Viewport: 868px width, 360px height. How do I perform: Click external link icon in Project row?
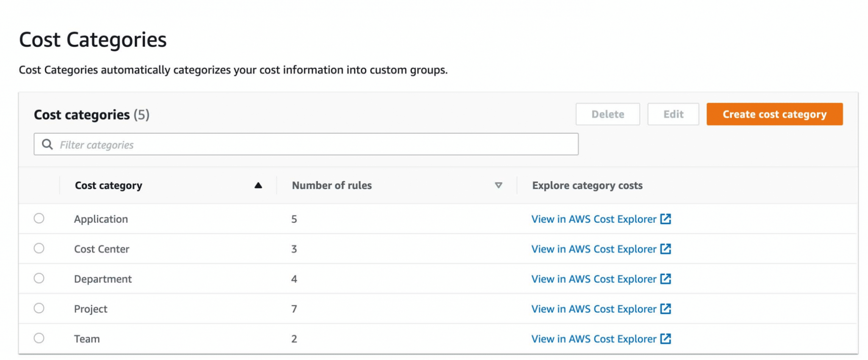(x=666, y=309)
